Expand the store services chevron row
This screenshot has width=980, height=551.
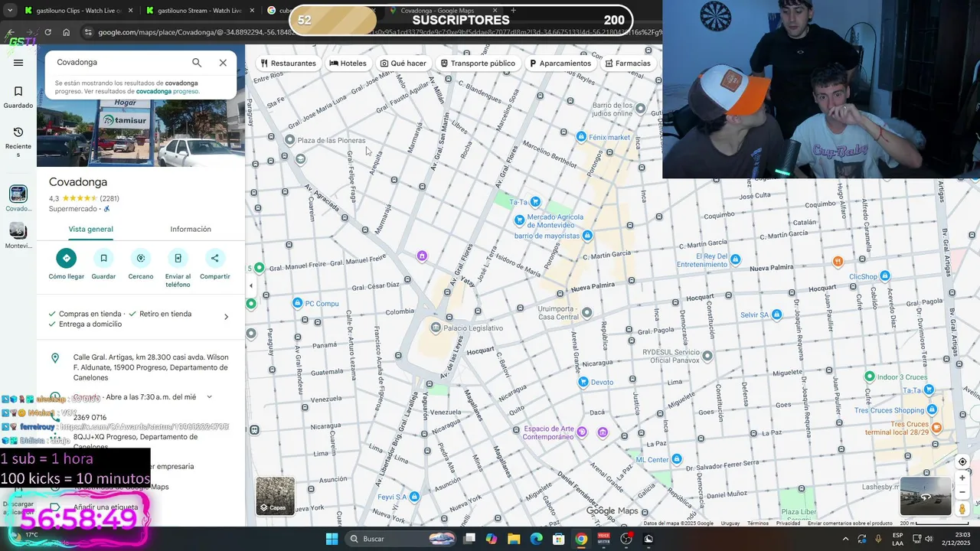tap(226, 317)
